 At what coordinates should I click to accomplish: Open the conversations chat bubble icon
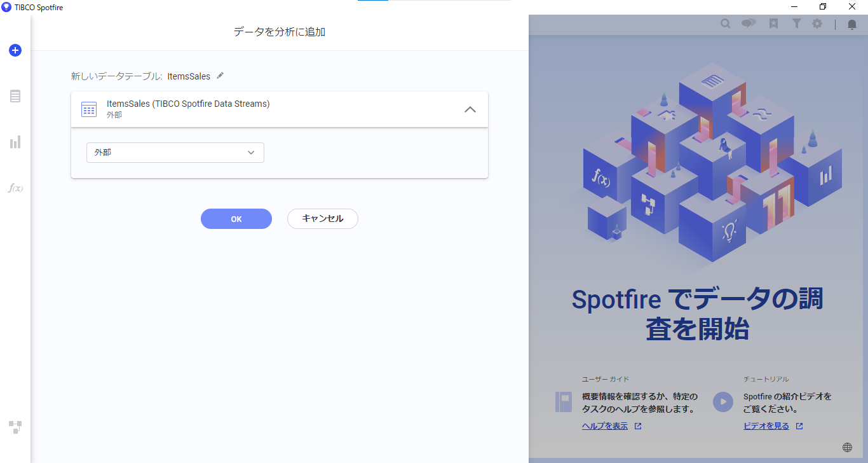[749, 24]
